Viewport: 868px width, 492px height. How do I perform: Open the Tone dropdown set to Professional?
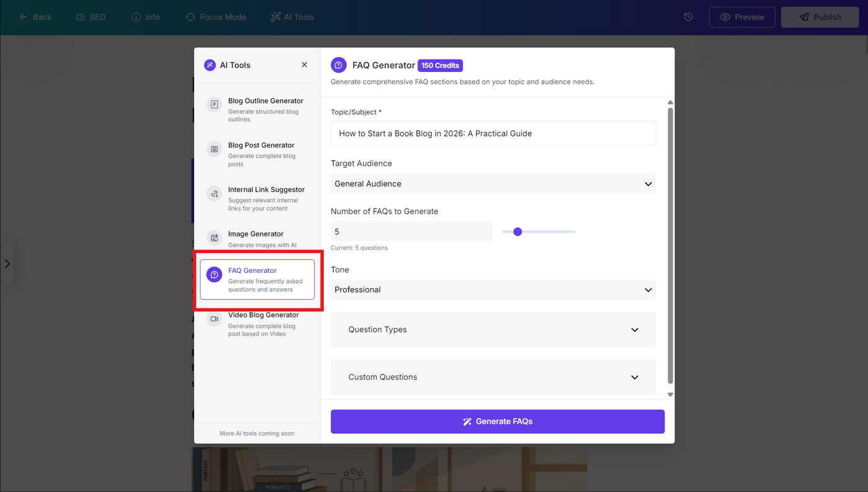point(493,290)
